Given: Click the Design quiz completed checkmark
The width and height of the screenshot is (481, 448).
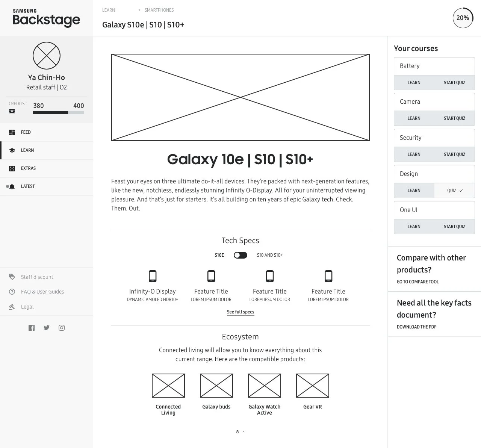Looking at the screenshot, I should (461, 191).
